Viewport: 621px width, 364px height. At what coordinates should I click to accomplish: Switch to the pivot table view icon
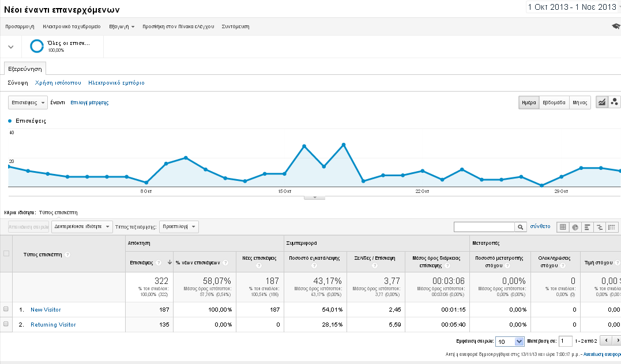point(612,227)
